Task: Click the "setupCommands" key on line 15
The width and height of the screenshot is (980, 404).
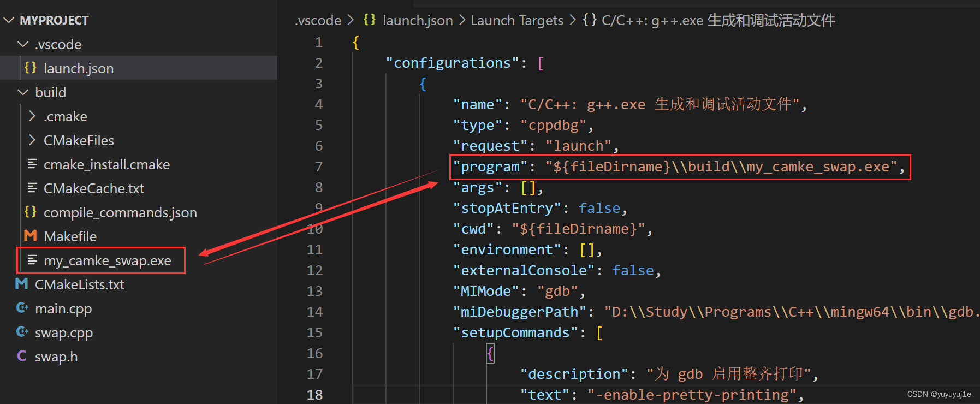Action: coord(515,332)
